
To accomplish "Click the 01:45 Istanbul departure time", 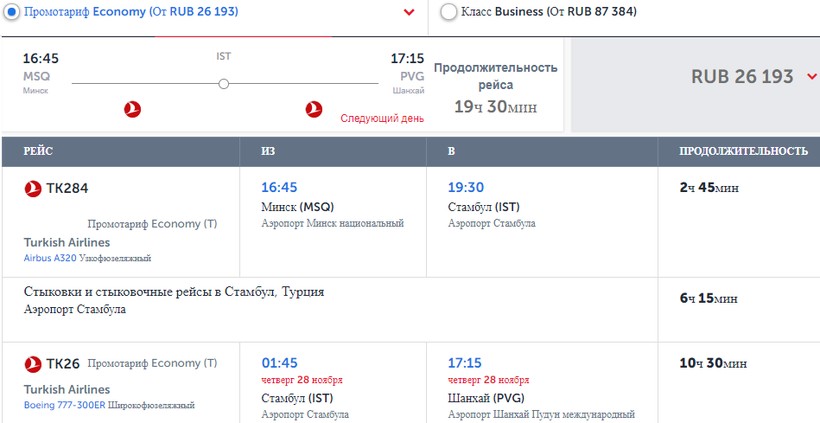I will point(279,363).
